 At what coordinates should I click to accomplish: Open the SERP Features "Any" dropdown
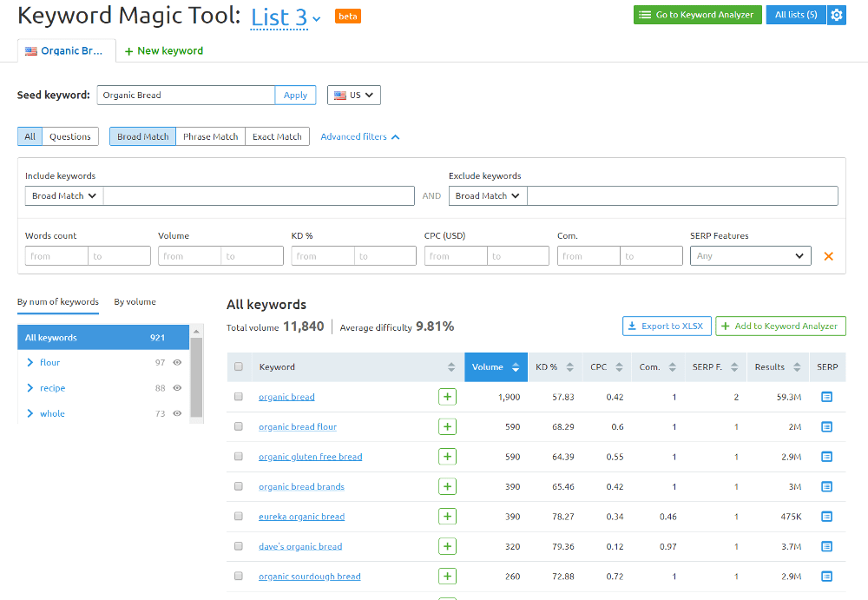click(750, 255)
